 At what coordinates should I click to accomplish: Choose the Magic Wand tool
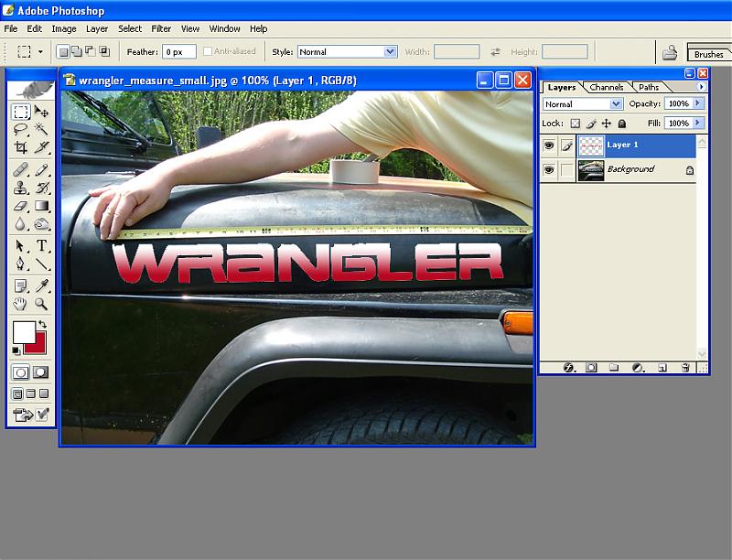click(41, 130)
